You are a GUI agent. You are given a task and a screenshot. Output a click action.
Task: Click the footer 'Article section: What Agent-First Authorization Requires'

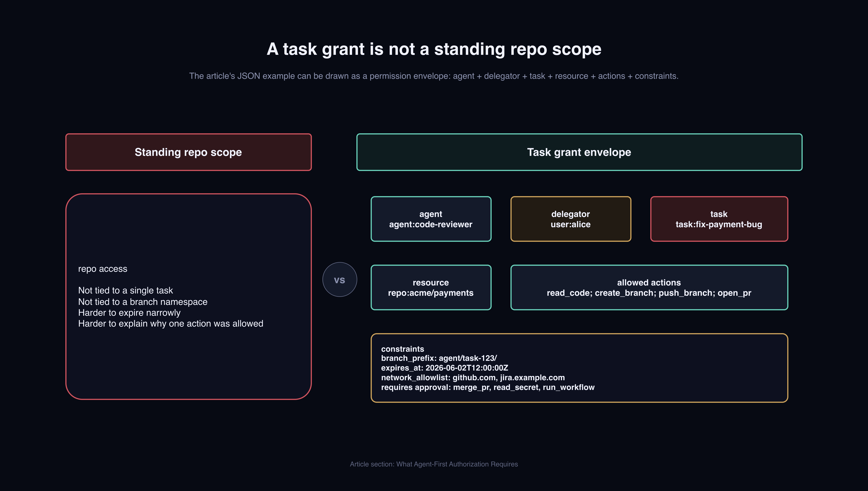(x=434, y=464)
